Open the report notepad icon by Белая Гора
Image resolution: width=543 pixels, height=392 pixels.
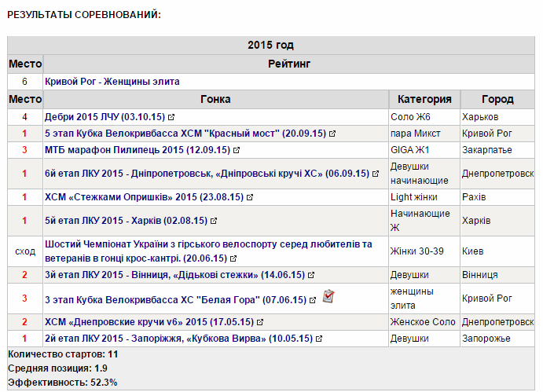pos(329,296)
